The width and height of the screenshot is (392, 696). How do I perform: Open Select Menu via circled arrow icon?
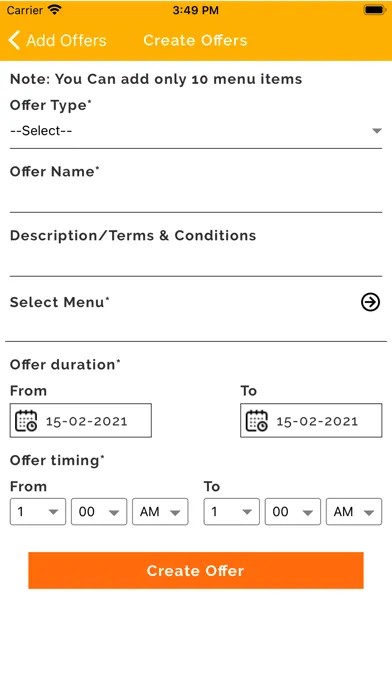(x=370, y=302)
